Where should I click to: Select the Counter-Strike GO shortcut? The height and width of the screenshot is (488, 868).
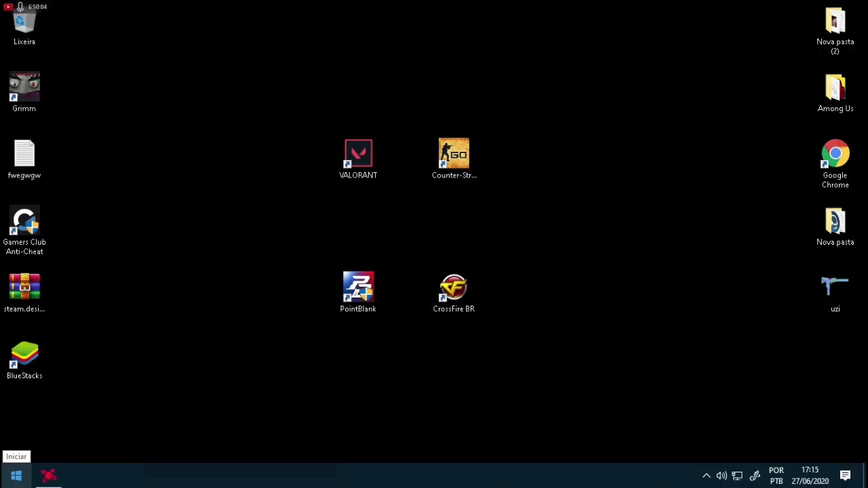tap(454, 159)
